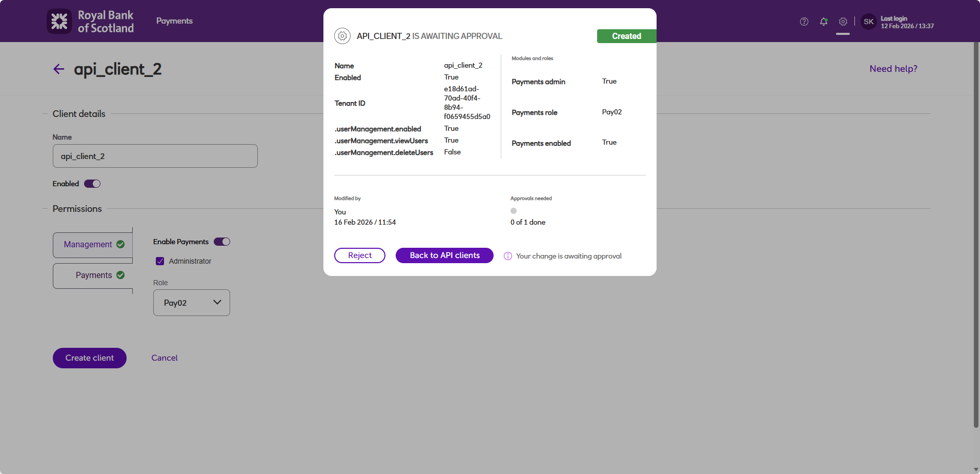
Task: Click the Royal Bank of Scotland logo
Action: click(90, 21)
